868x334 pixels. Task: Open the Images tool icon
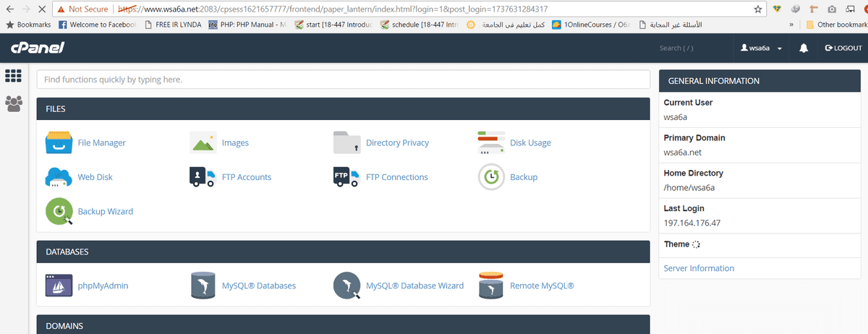click(203, 142)
